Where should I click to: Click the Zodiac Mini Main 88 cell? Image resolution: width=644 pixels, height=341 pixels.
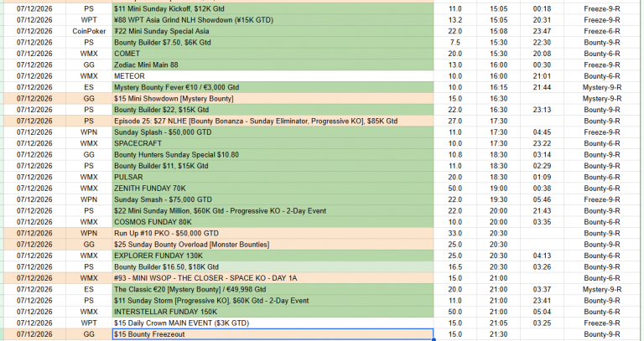click(x=273, y=65)
